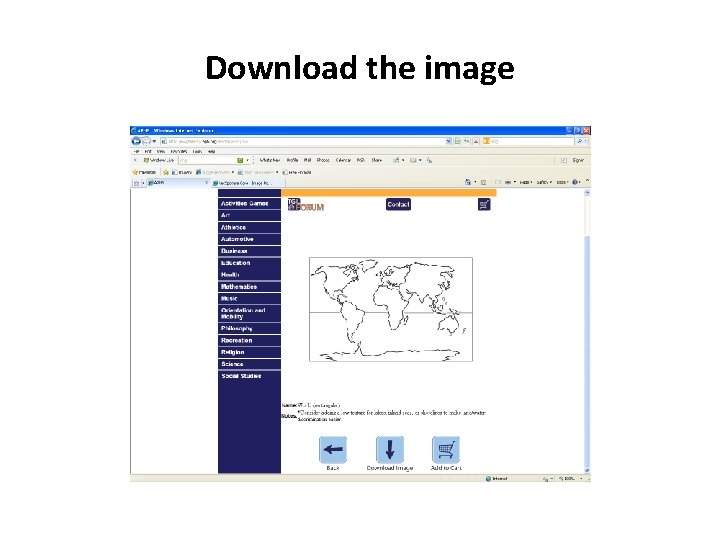Open the Orientation and Mobility category

[249, 314]
